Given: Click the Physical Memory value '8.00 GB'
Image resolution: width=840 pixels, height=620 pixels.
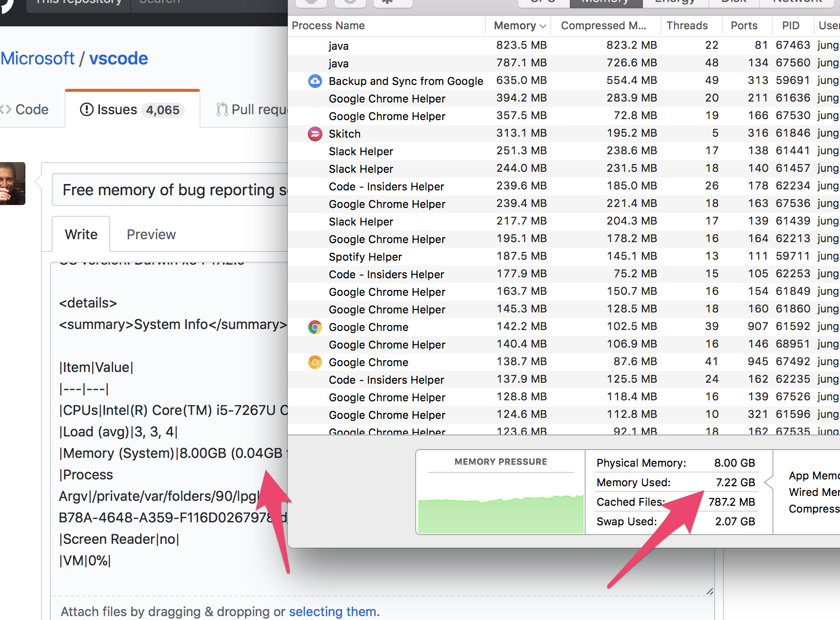Looking at the screenshot, I should 735,463.
